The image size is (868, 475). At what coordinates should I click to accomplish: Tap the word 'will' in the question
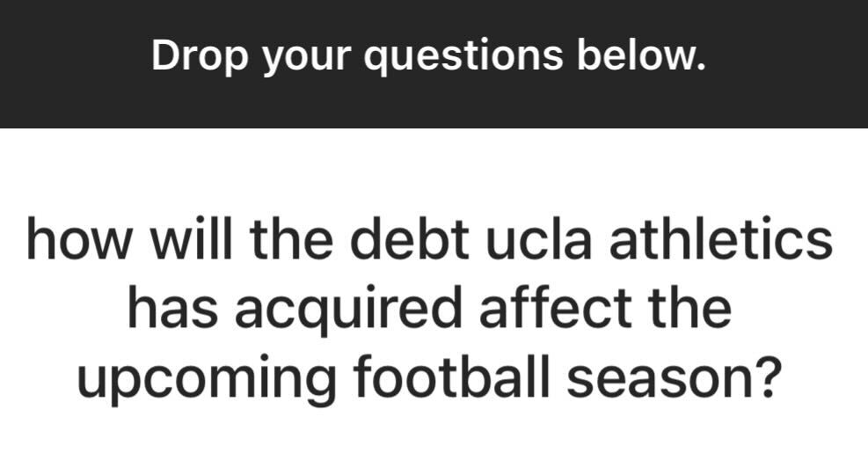(191, 238)
